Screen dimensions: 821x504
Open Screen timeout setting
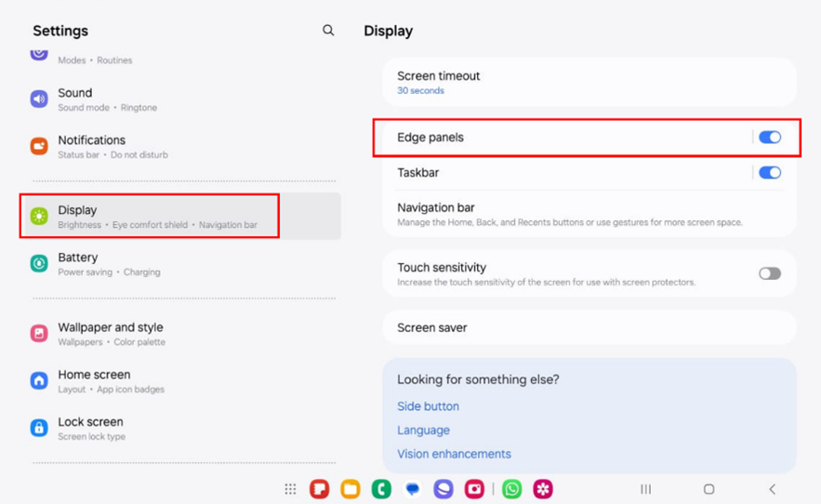pos(589,83)
